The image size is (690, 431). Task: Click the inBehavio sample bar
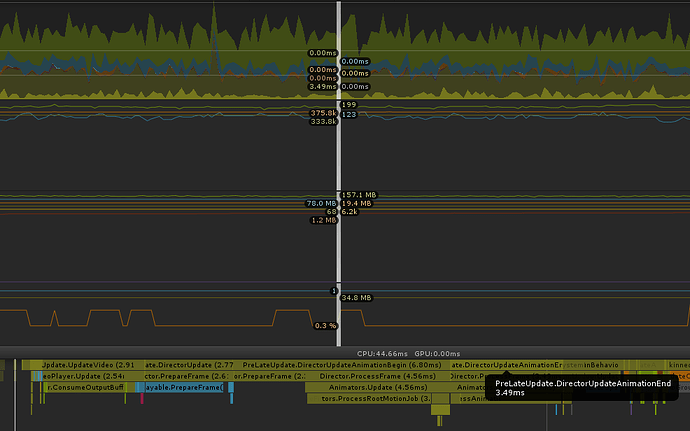pyautogui.click(x=601, y=365)
